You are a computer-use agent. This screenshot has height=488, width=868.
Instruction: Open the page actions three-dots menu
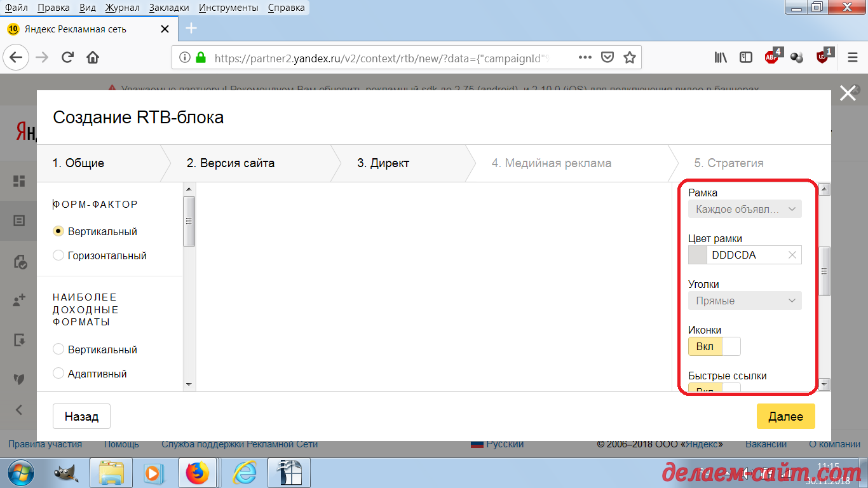(585, 57)
